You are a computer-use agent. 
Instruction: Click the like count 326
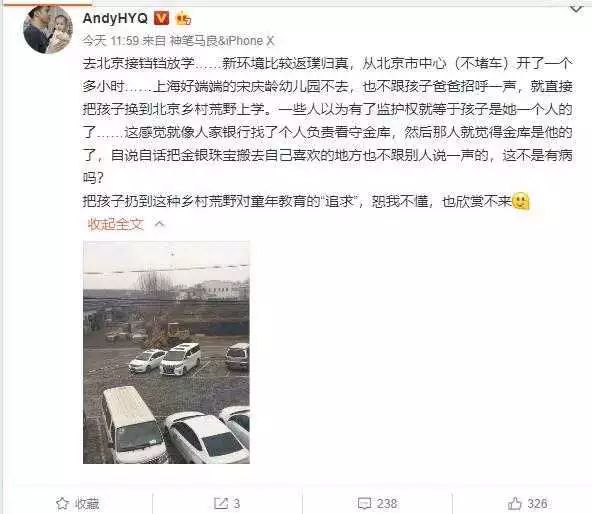pyautogui.click(x=537, y=503)
